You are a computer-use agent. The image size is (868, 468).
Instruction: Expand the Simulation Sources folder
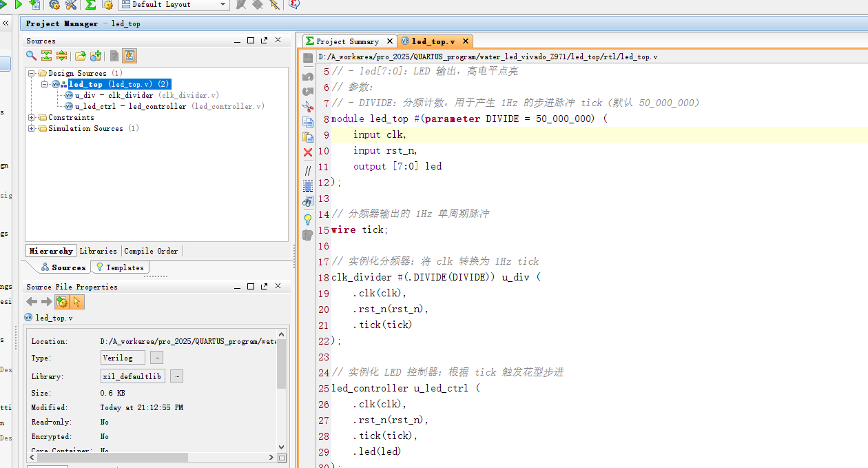point(32,128)
